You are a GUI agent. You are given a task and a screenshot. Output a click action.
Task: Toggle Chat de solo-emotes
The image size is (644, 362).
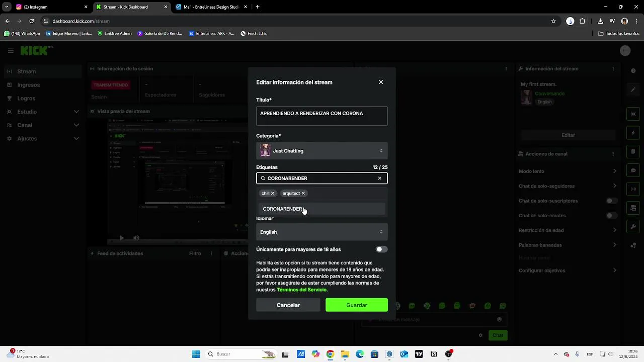(x=611, y=216)
